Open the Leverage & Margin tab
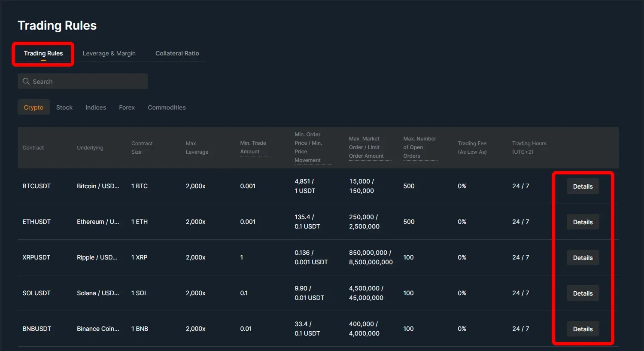 (x=109, y=53)
